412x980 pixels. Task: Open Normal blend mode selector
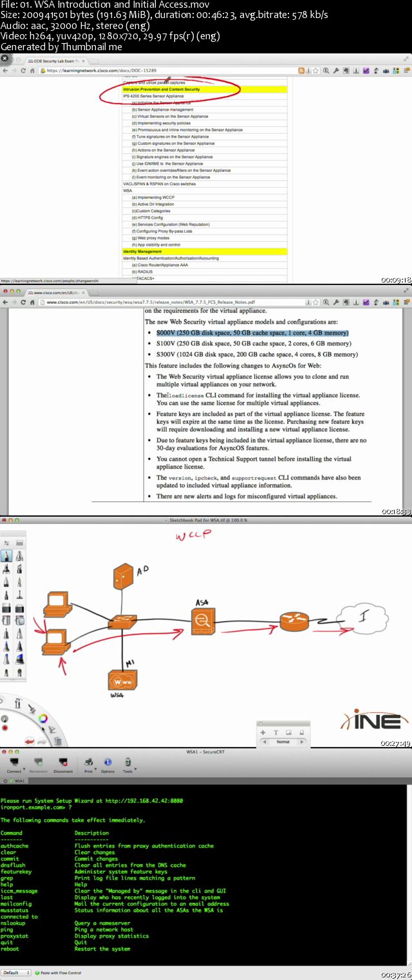tap(283, 742)
